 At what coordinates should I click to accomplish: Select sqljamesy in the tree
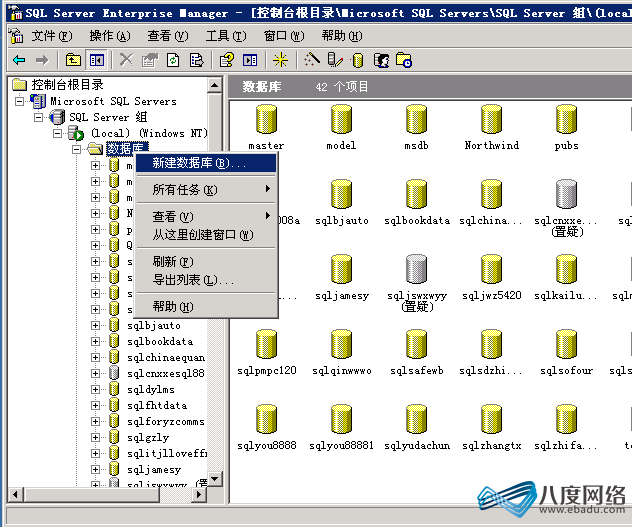pos(154,470)
